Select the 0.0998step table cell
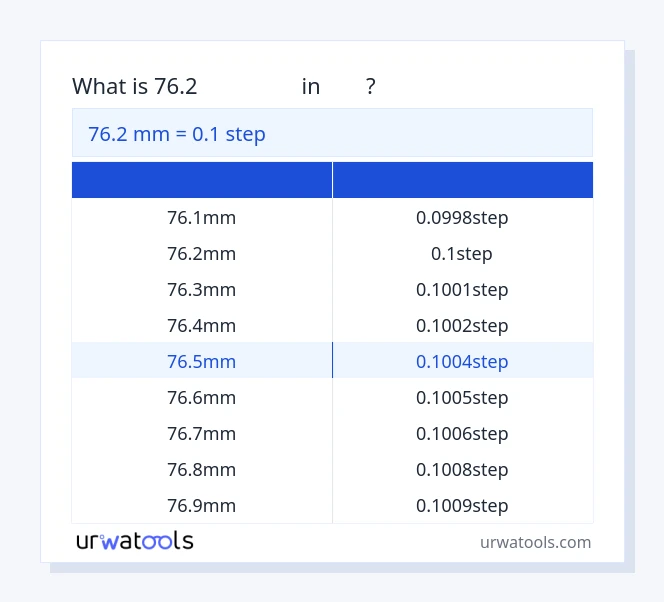This screenshot has height=602, width=664. (x=462, y=217)
